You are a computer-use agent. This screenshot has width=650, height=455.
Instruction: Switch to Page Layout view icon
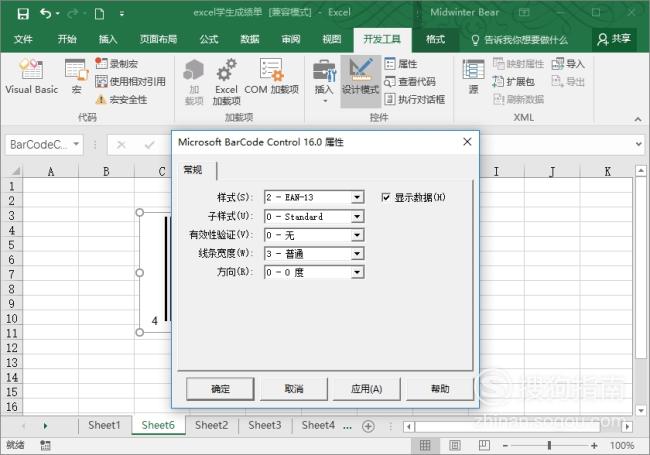[455, 445]
